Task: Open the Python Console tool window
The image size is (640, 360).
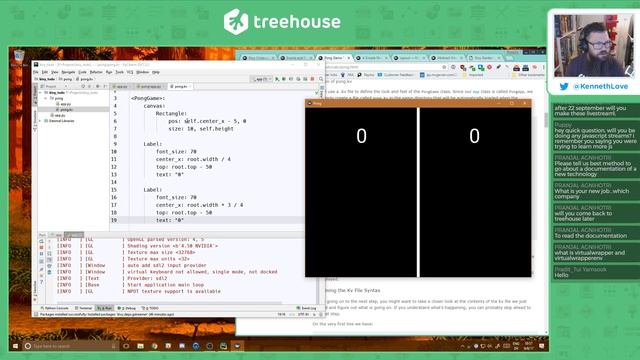Action: click(x=55, y=308)
